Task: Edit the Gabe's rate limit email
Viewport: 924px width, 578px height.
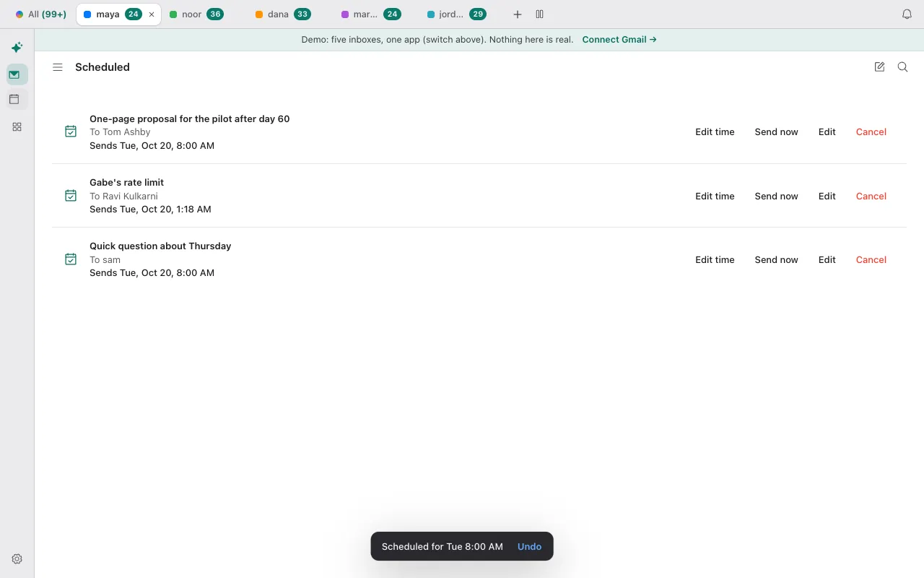Action: (827, 196)
